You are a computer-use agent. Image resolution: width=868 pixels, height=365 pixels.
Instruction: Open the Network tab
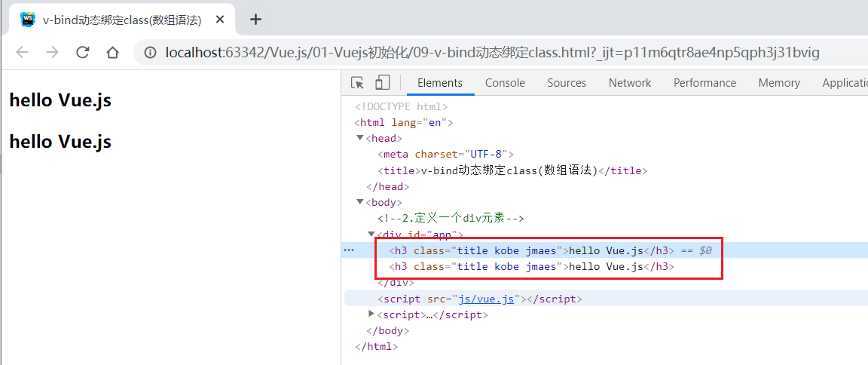click(630, 82)
